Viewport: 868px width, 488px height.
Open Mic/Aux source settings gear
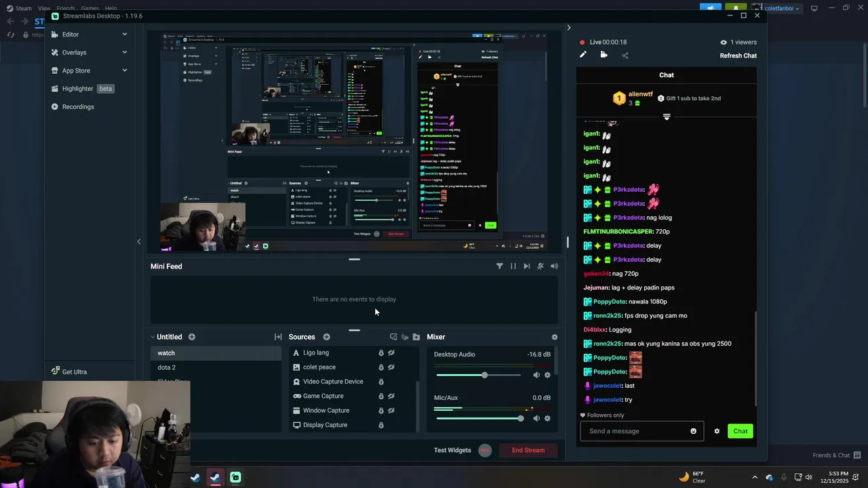coord(548,418)
